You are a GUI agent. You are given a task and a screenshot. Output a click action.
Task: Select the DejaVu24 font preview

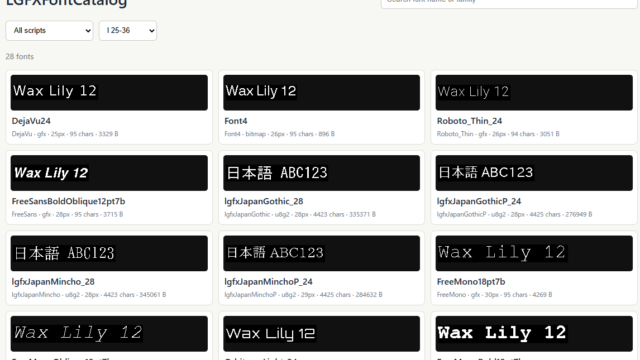click(109, 92)
